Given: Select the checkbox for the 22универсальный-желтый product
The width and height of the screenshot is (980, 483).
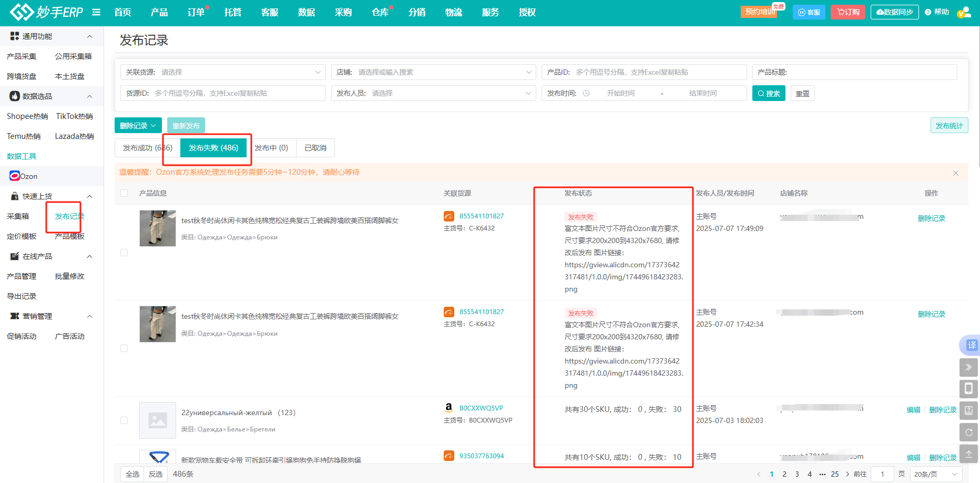Looking at the screenshot, I should pos(124,420).
